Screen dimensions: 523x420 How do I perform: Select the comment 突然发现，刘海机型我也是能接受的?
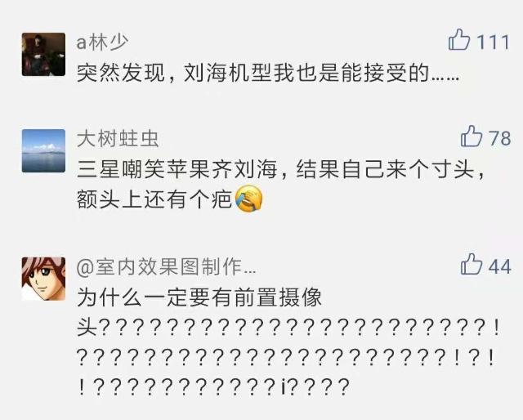[268, 73]
